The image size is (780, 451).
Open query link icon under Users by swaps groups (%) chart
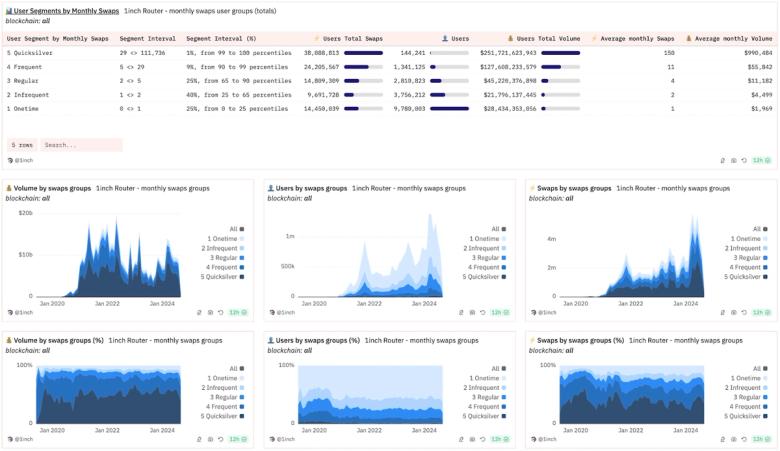(x=461, y=439)
